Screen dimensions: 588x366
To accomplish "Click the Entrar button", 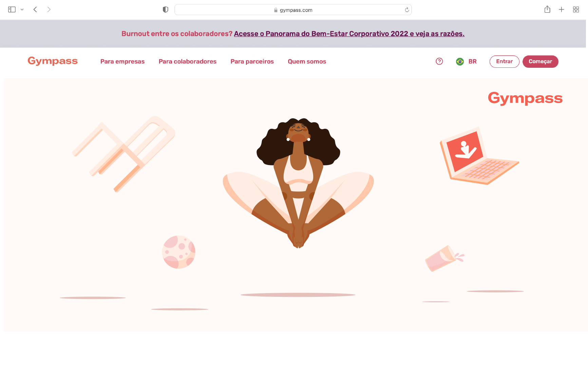I will pos(505,62).
